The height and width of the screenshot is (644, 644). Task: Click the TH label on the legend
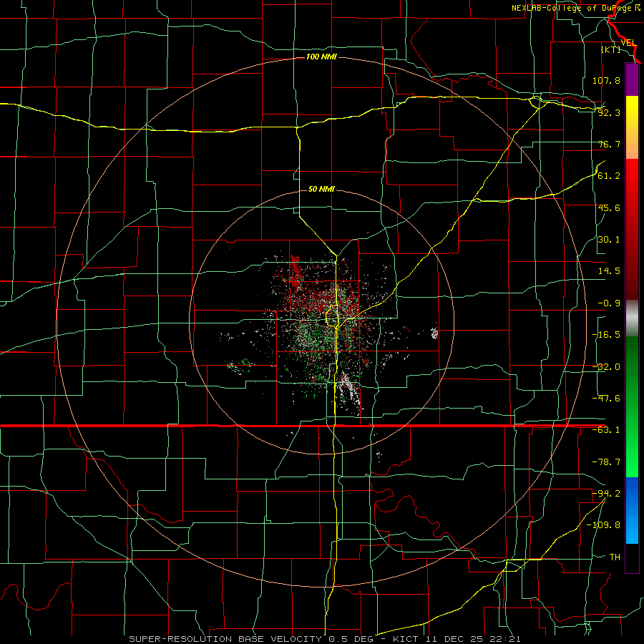(x=615, y=557)
